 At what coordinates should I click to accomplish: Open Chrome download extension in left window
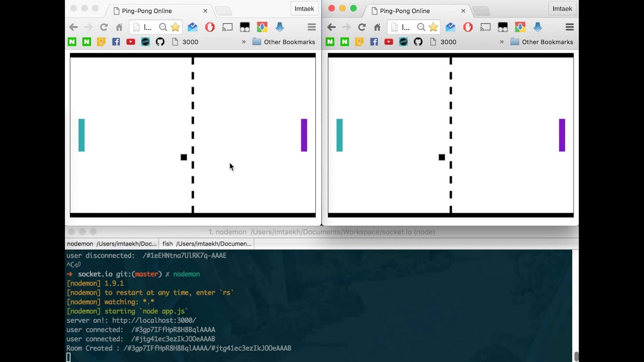click(x=262, y=27)
